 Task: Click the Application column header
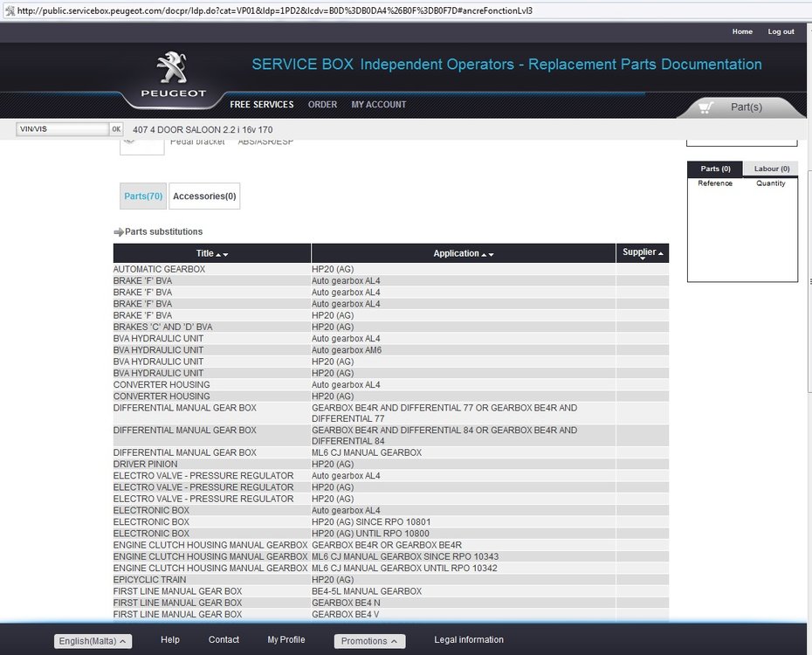(x=464, y=253)
